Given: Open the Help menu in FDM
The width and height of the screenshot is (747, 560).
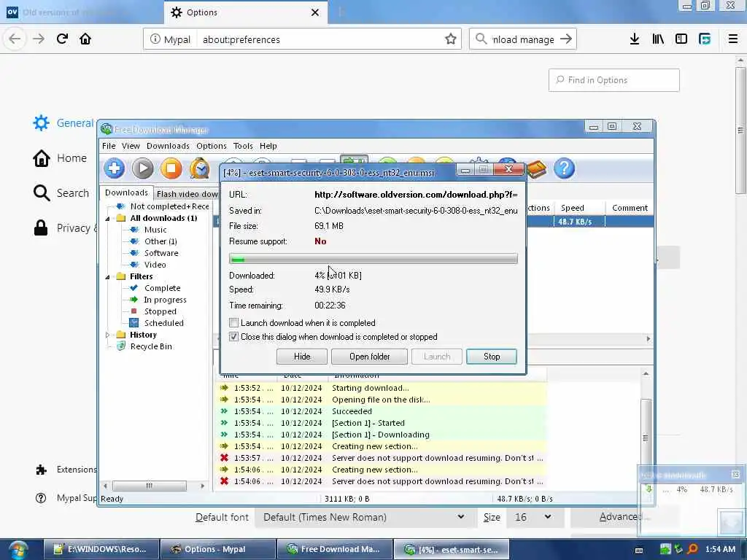Looking at the screenshot, I should (268, 146).
